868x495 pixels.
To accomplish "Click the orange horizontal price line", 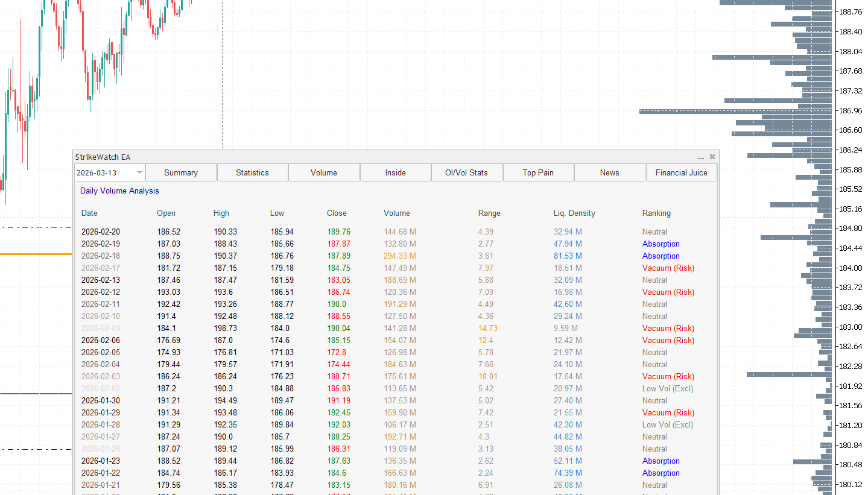I will (x=36, y=254).
